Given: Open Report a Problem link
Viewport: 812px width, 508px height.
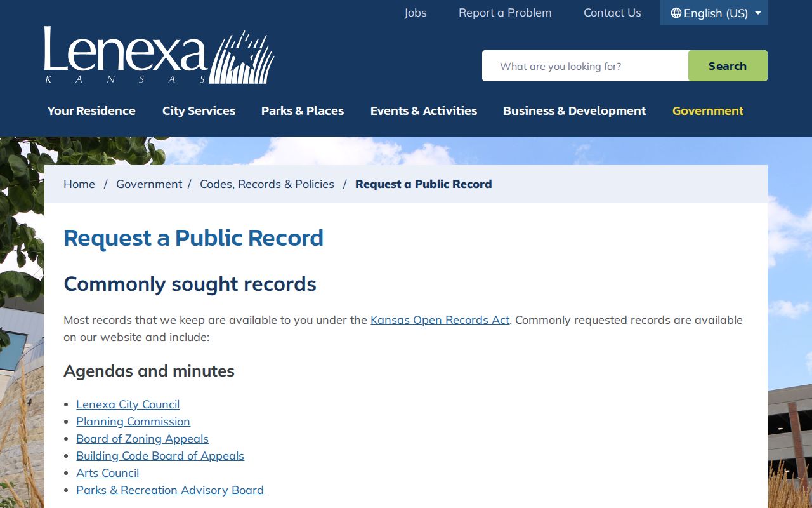Looking at the screenshot, I should pos(505,13).
